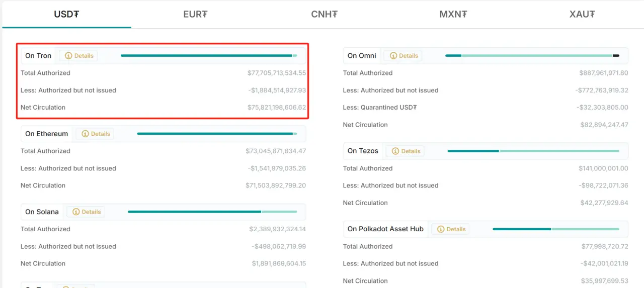The height and width of the screenshot is (288, 644).
Task: Click the info icon beside On Omni
Action: click(393, 56)
